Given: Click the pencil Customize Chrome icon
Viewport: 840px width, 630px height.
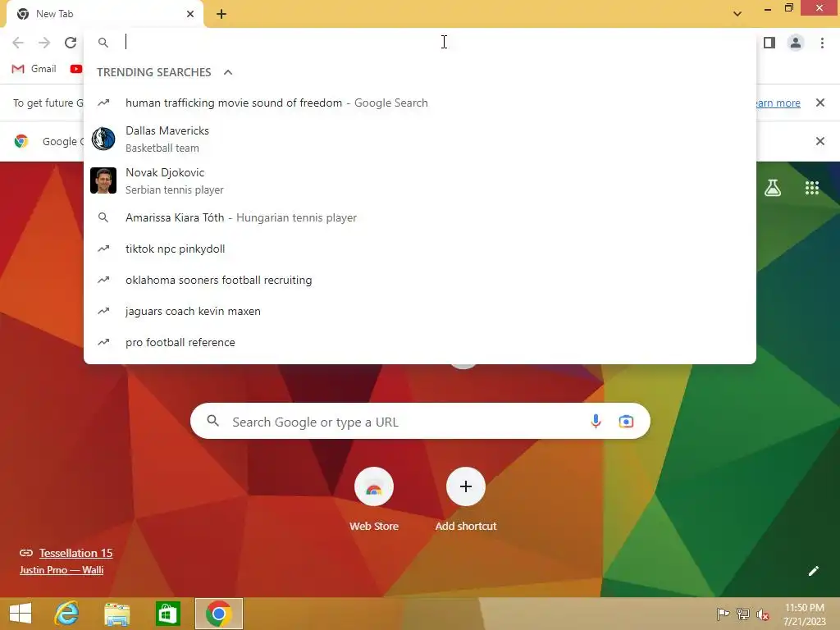Looking at the screenshot, I should [x=813, y=571].
